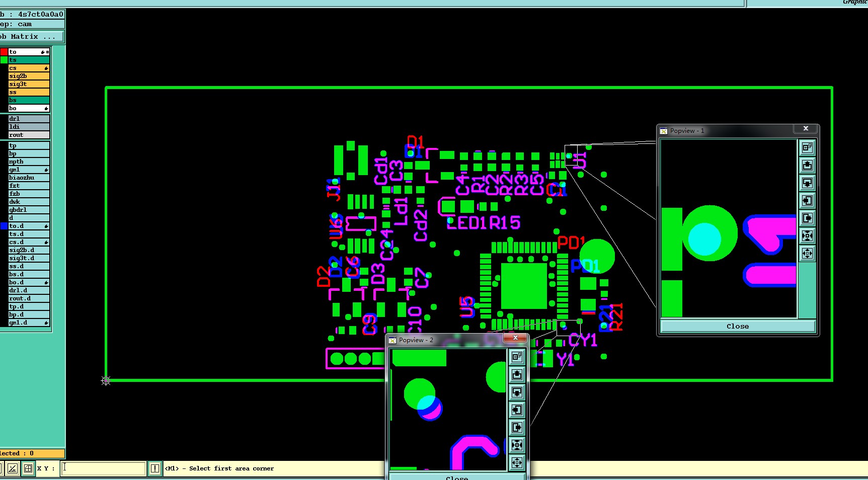This screenshot has height=480, width=868.
Task: Select the bs.d layer row
Action: 29,274
